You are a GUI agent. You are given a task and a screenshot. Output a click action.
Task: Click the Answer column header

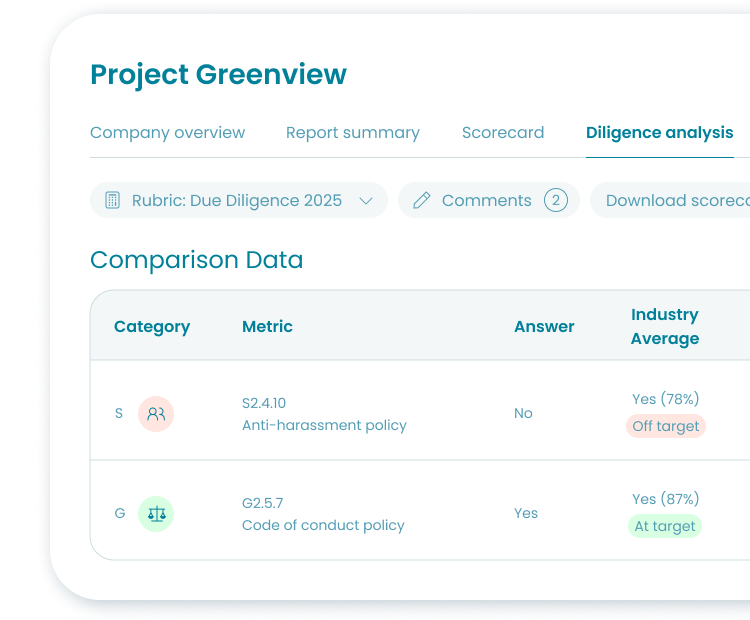click(544, 326)
